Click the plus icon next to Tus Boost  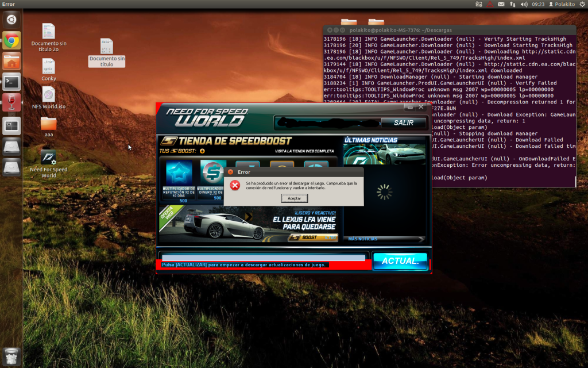click(x=202, y=151)
